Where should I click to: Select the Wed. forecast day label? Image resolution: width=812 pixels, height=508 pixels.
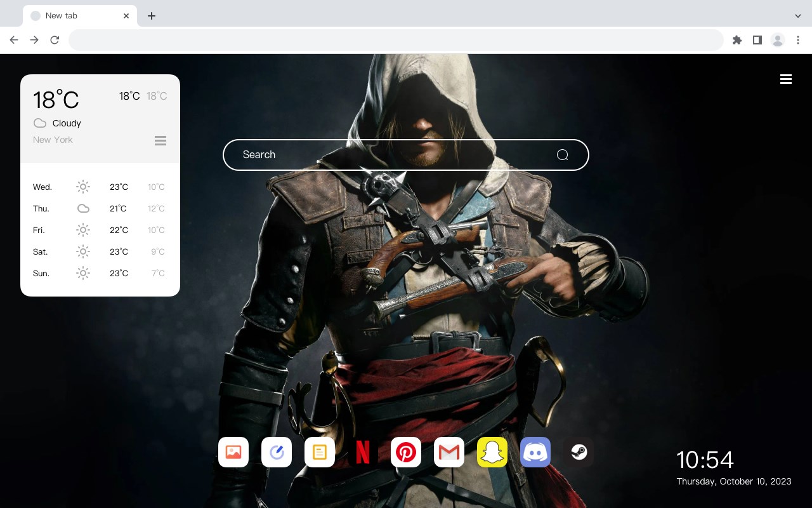click(x=43, y=187)
